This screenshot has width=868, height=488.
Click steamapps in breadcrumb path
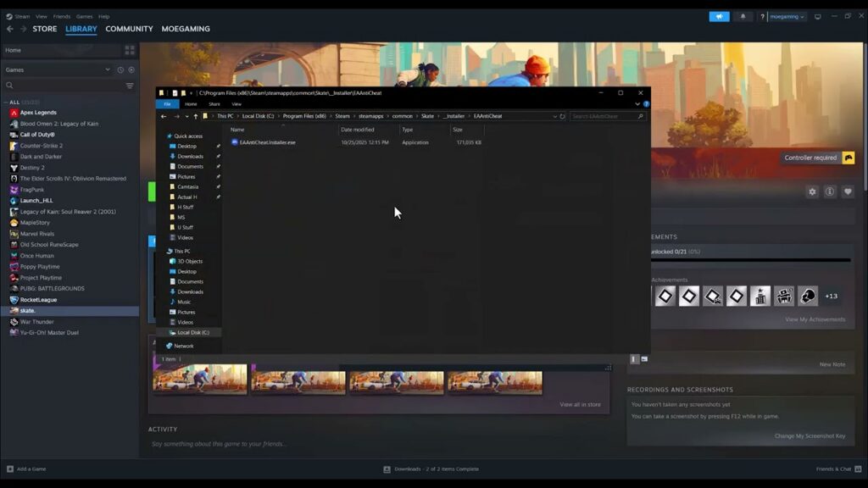pyautogui.click(x=371, y=116)
